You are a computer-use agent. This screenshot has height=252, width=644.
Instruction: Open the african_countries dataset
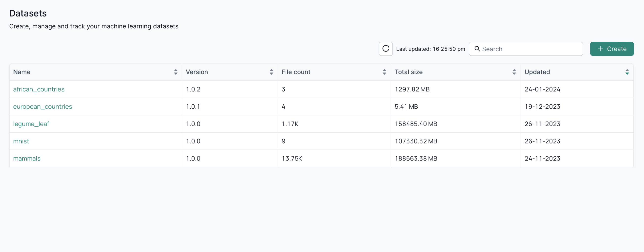coord(39,89)
